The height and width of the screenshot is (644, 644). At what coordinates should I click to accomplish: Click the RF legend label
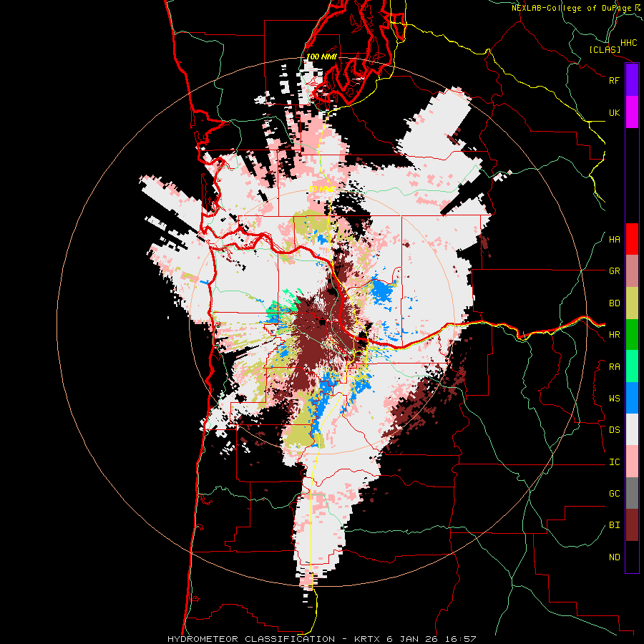click(x=614, y=80)
